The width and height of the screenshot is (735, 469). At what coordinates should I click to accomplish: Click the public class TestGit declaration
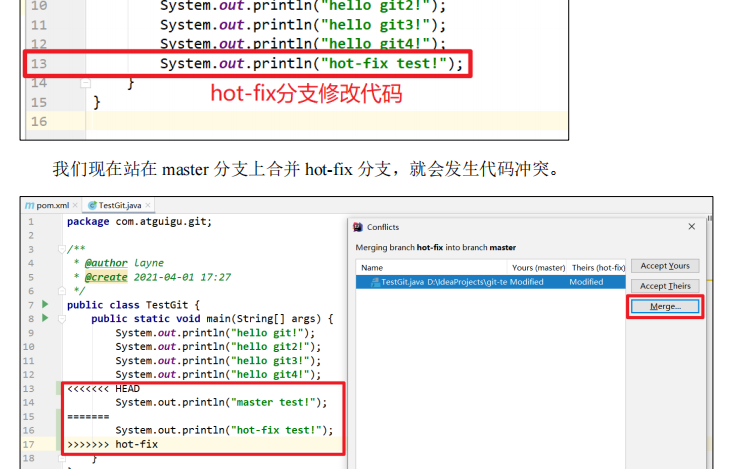click(x=134, y=305)
